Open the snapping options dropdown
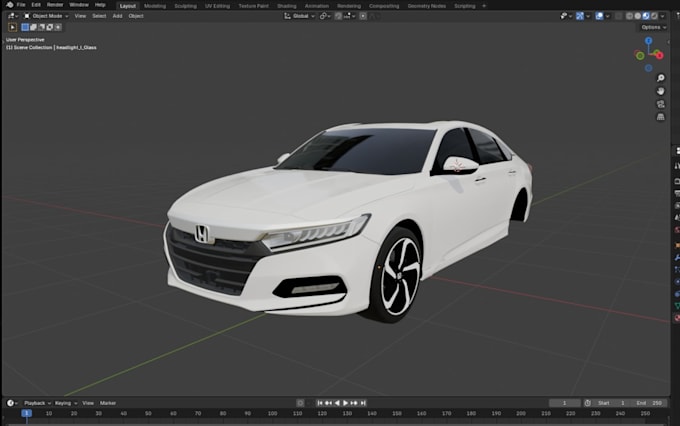The width and height of the screenshot is (680, 426). 350,16
